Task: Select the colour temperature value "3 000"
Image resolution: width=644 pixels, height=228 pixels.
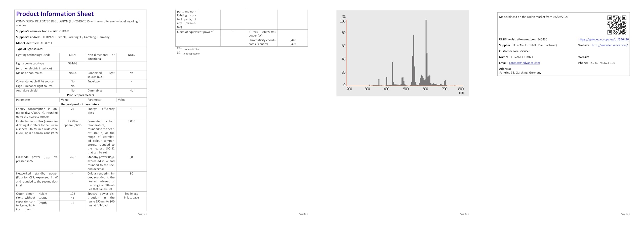Action: 131,121
